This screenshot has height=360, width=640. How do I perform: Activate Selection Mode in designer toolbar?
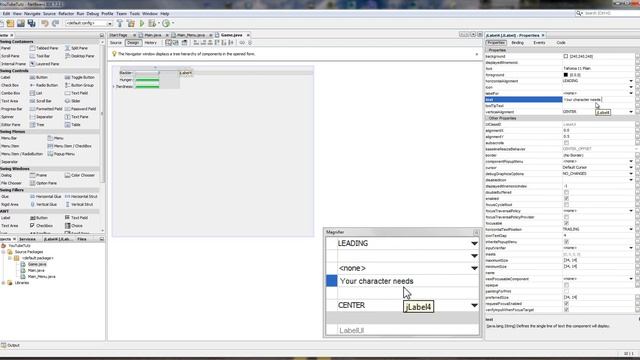(168, 42)
